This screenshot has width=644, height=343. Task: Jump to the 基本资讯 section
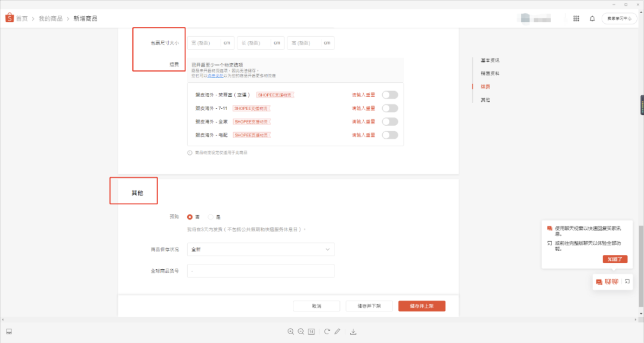[489, 60]
